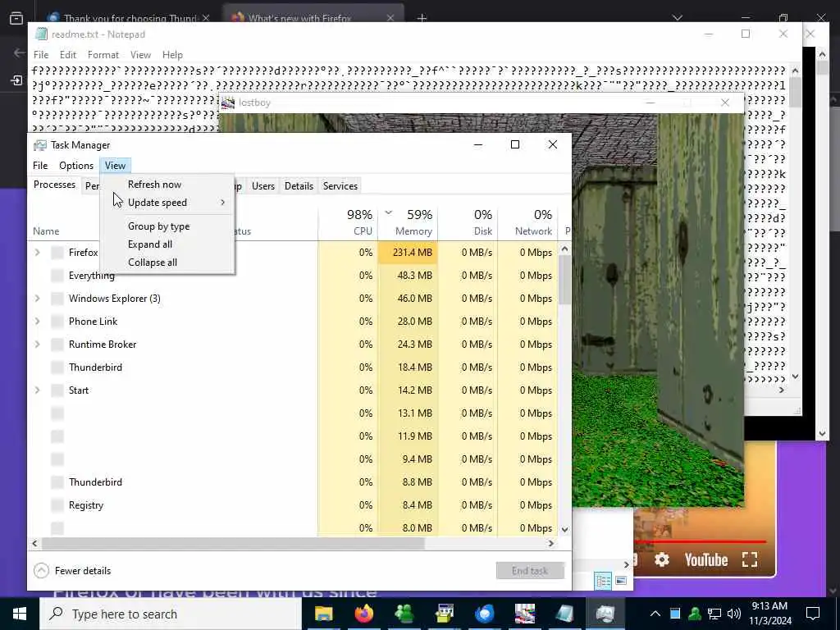Expand the Start process group
The image size is (840, 630).
coord(38,390)
